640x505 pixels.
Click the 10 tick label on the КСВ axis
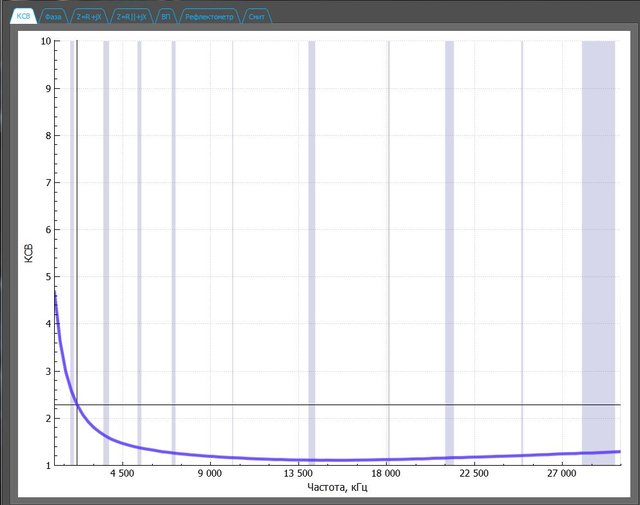coord(45,41)
